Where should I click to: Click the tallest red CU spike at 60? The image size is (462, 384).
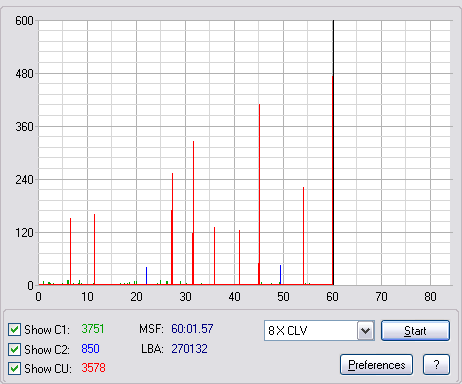332,180
